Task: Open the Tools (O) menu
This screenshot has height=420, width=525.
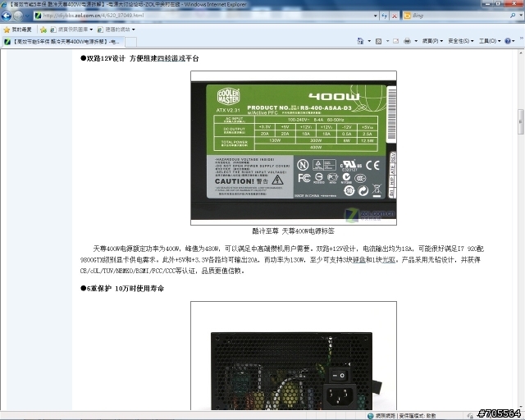Action: 490,41
